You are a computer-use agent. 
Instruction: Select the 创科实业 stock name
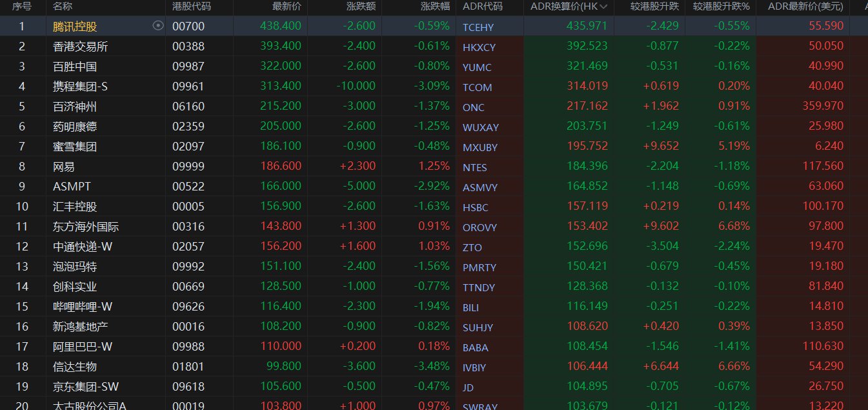coord(75,287)
